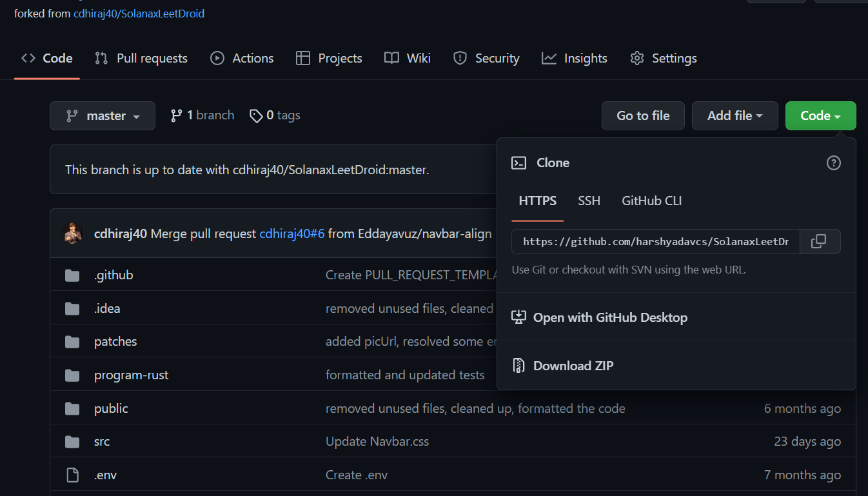Open the public folder
Viewport: 868px width, 496px height.
111,409
